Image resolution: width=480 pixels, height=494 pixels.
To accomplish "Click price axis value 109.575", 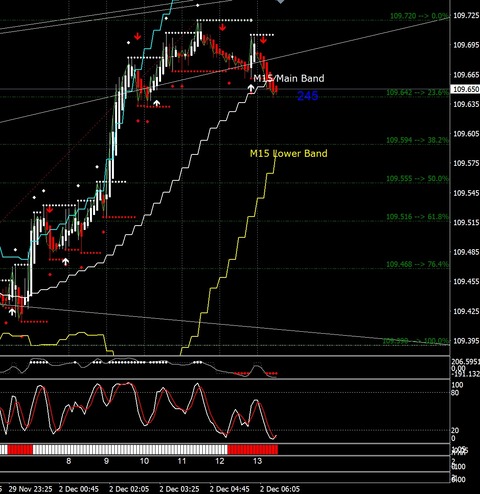I will pos(466,163).
